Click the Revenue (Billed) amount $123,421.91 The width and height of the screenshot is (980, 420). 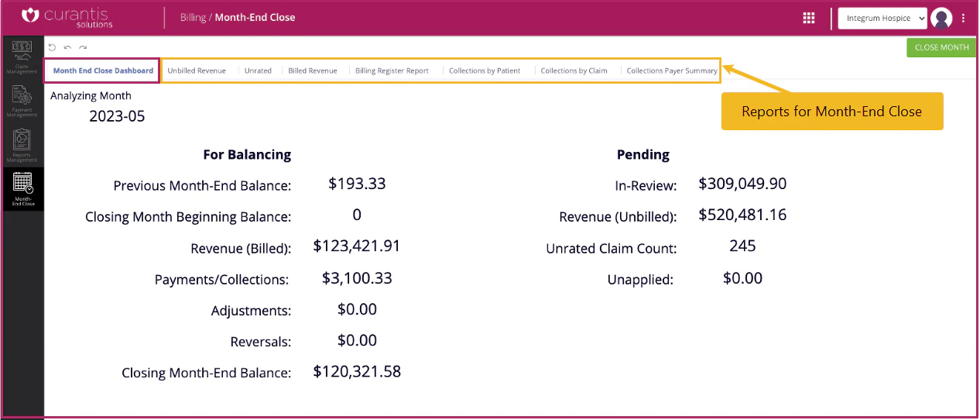pyautogui.click(x=357, y=246)
